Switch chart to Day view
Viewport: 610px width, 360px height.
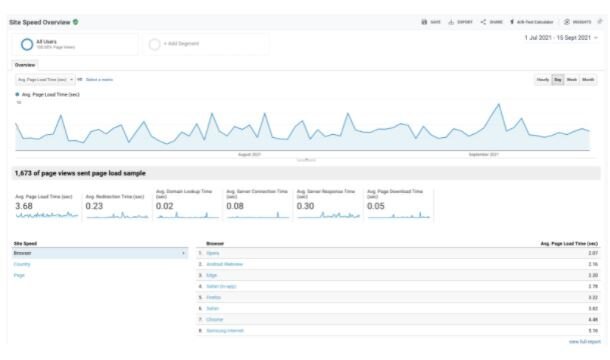point(558,80)
